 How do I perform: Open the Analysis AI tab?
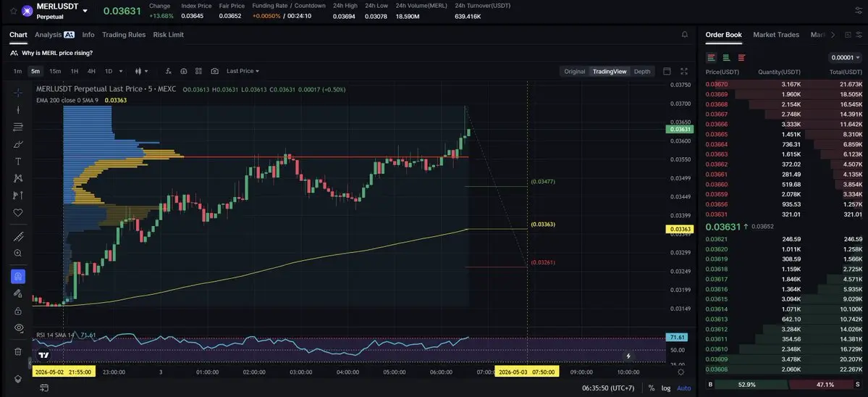point(54,34)
